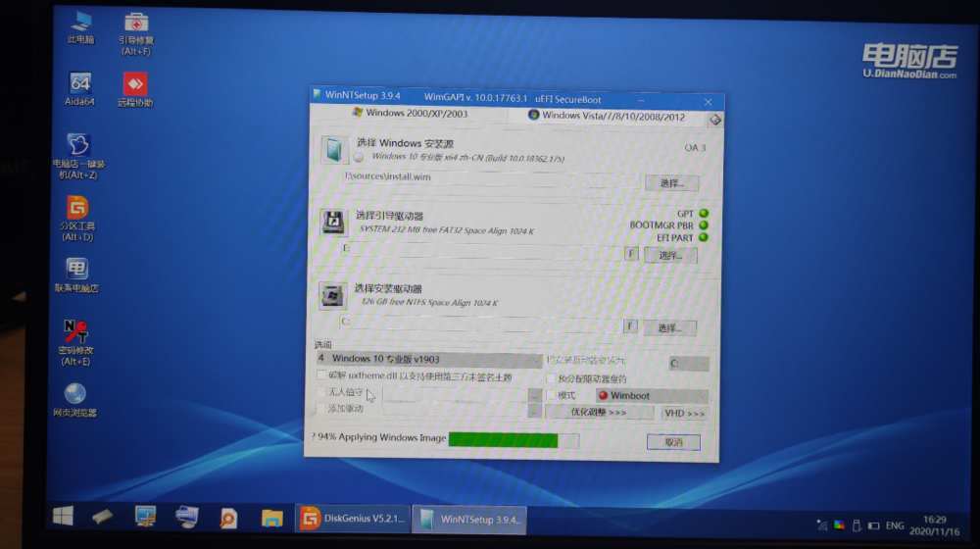Click the USB device icon in the system tray

click(857, 525)
